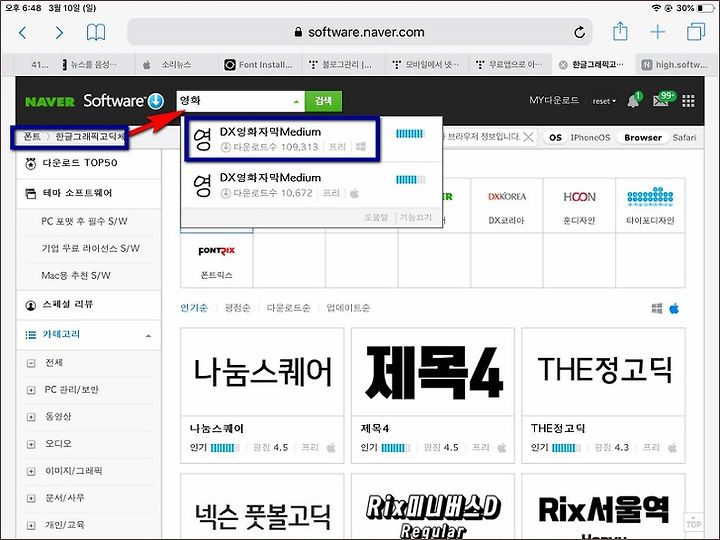Close the browser info notice X

[529, 137]
